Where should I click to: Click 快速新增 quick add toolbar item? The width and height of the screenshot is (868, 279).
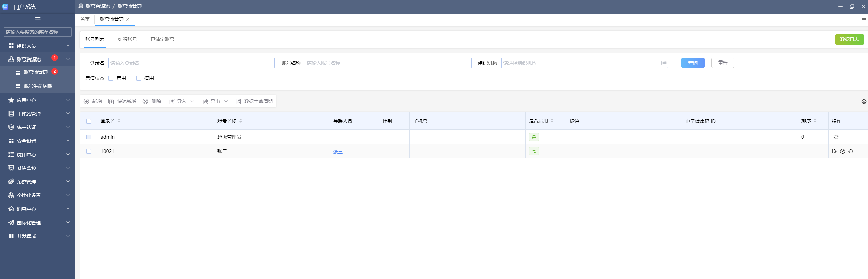[122, 101]
